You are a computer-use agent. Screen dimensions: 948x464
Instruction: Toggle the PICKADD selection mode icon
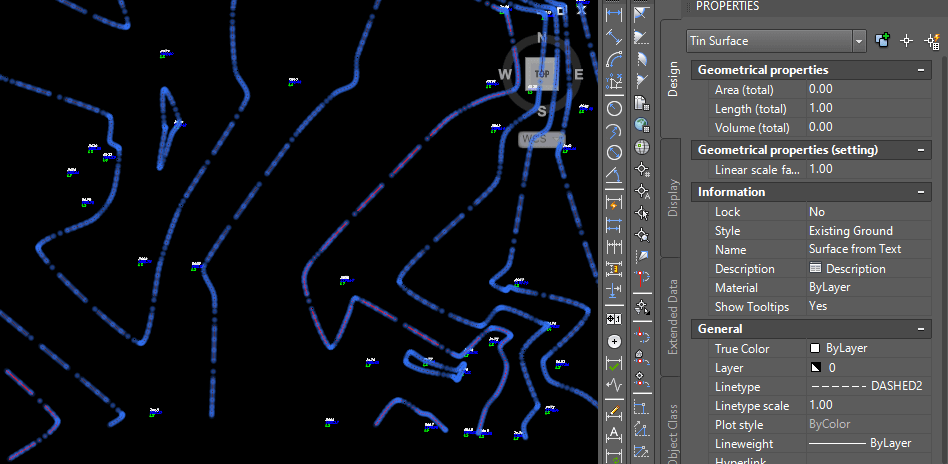coord(882,41)
